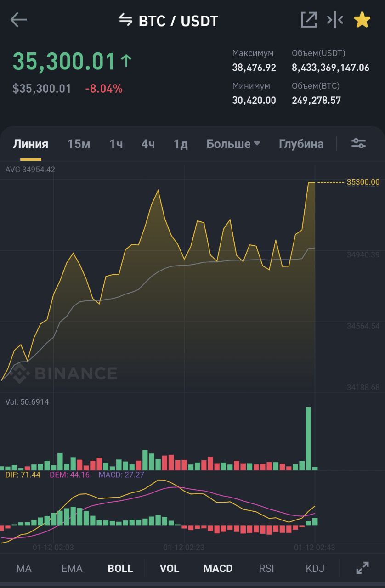Screen dimensions: 385x588
Task: Tap the 01-12 02:23 time axis label
Action: pyautogui.click(x=184, y=548)
